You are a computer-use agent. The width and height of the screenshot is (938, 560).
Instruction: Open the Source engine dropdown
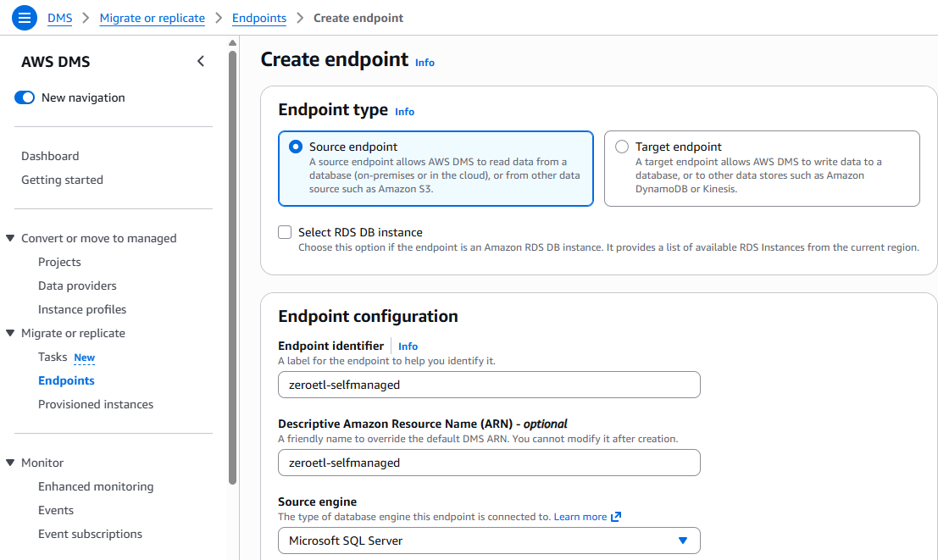click(489, 541)
